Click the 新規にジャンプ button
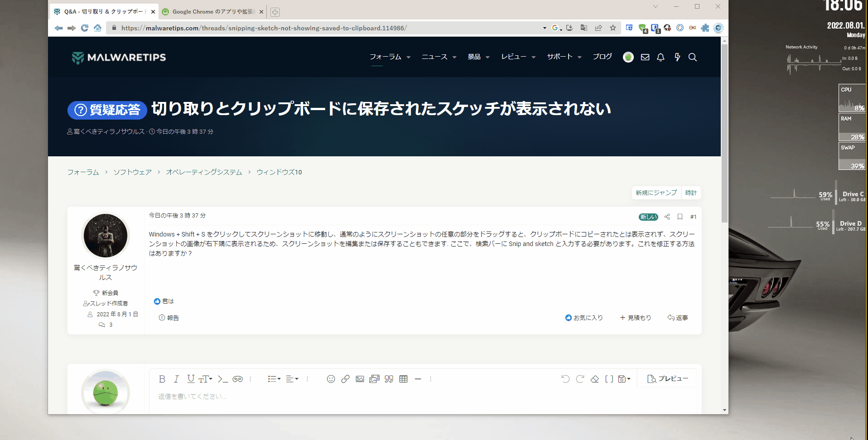 [x=656, y=193]
